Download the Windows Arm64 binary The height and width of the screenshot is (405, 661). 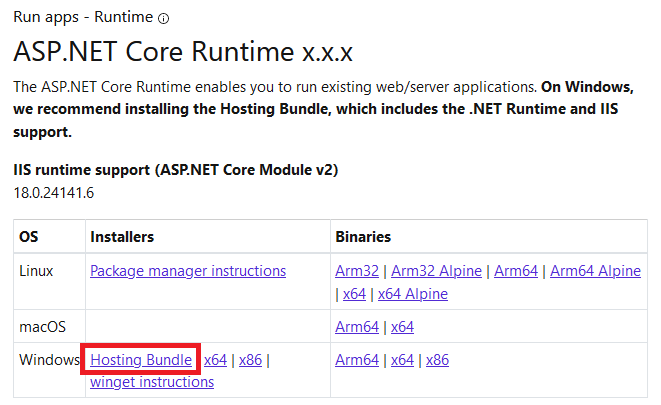[x=357, y=360]
